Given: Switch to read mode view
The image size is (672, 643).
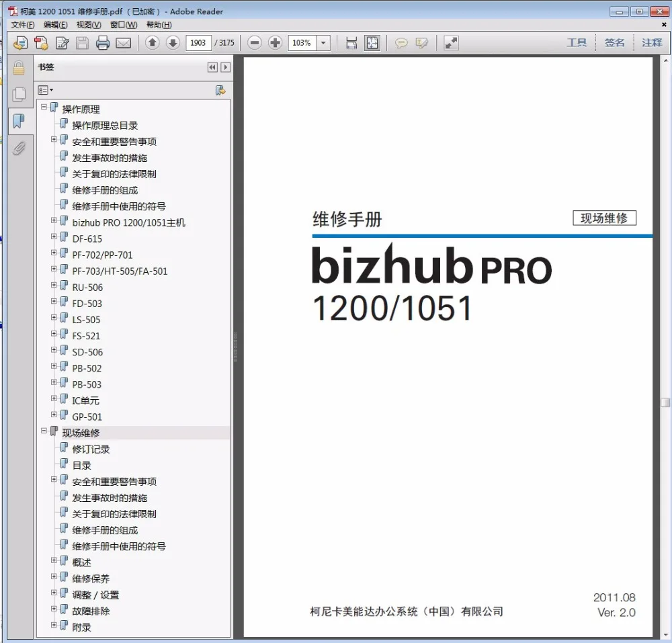Looking at the screenshot, I should coord(451,43).
